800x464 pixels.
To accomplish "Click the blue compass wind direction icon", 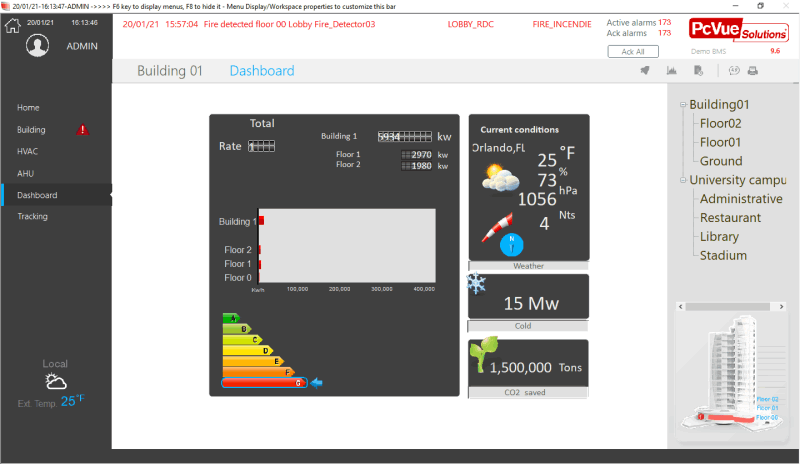I will click(x=512, y=241).
